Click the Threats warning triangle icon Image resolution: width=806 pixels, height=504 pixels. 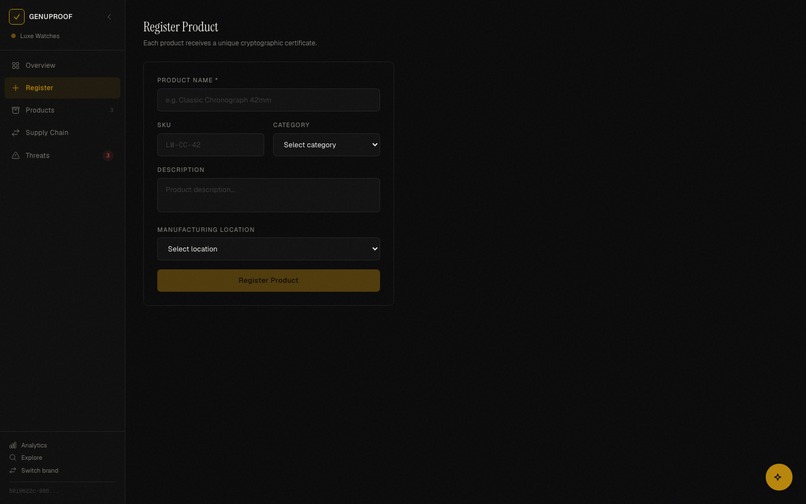[15, 155]
